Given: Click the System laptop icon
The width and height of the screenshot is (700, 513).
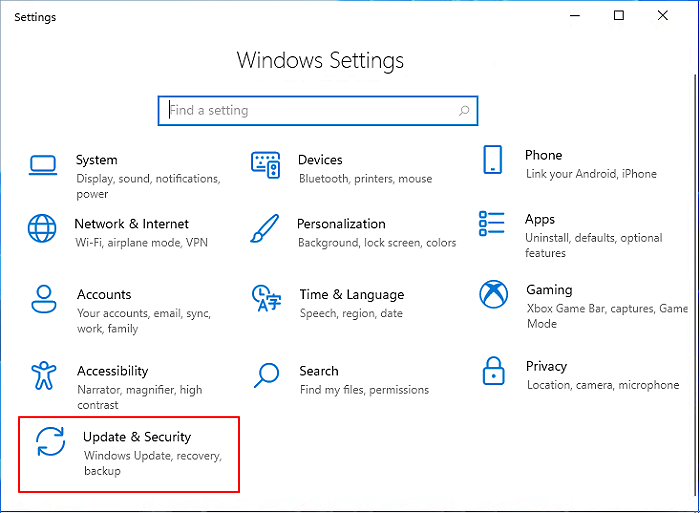Looking at the screenshot, I should tap(42, 165).
